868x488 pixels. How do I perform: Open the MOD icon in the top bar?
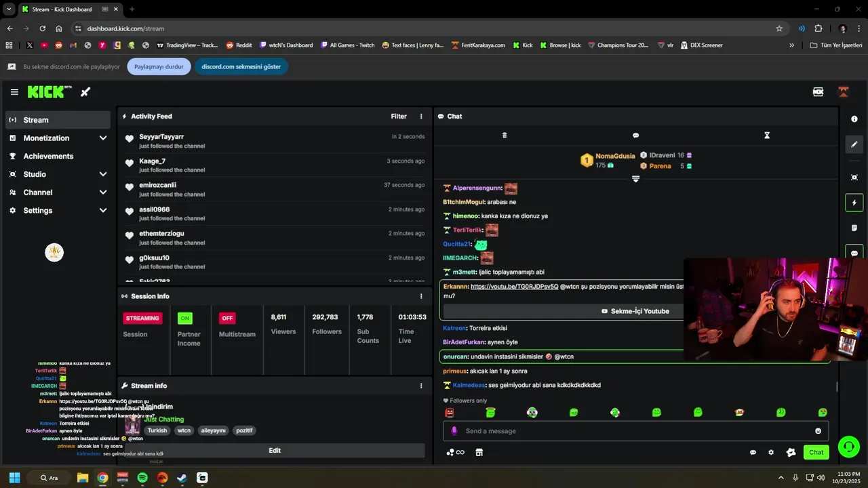[x=818, y=92]
